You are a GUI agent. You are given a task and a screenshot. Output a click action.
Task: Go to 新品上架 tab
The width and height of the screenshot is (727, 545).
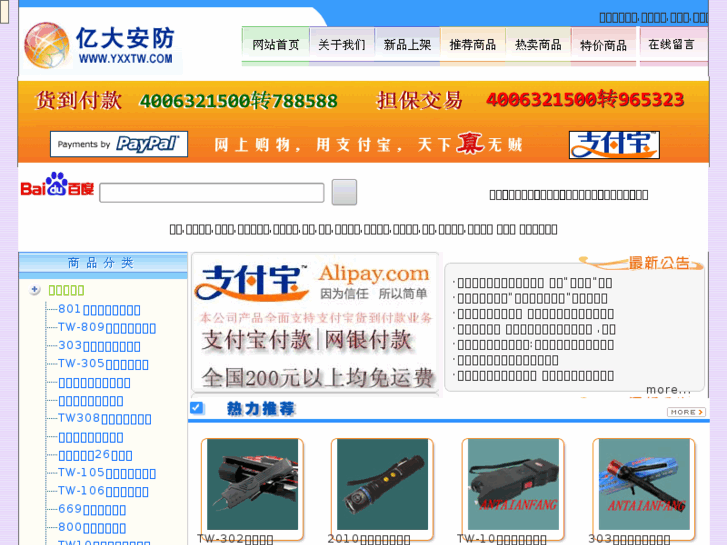click(407, 45)
